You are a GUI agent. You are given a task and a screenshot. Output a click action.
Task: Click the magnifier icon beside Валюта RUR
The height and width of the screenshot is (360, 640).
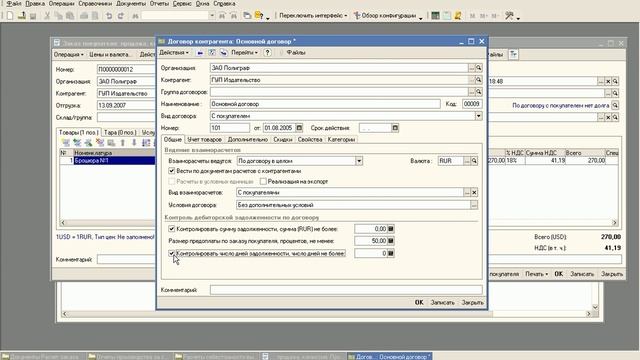point(474,161)
